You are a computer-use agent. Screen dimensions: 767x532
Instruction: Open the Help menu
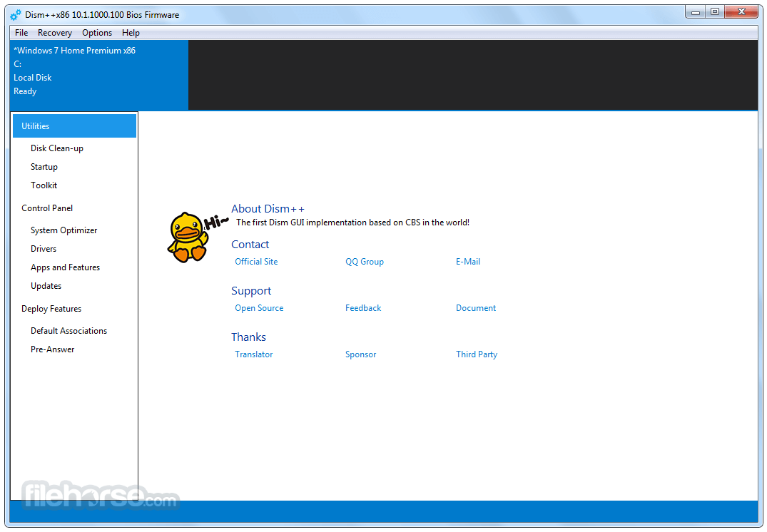tap(131, 33)
